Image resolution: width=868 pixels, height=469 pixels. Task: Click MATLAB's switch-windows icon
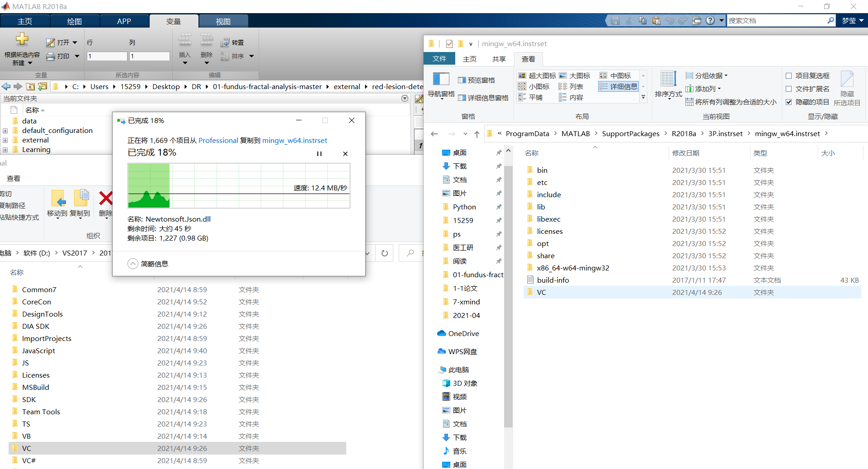697,20
